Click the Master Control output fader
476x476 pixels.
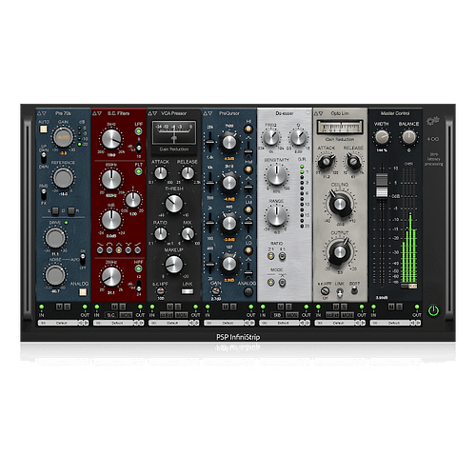coord(382,186)
